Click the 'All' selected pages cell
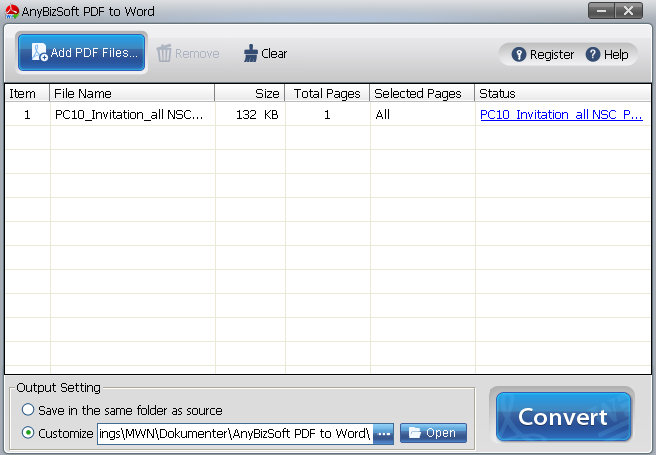 tap(423, 114)
